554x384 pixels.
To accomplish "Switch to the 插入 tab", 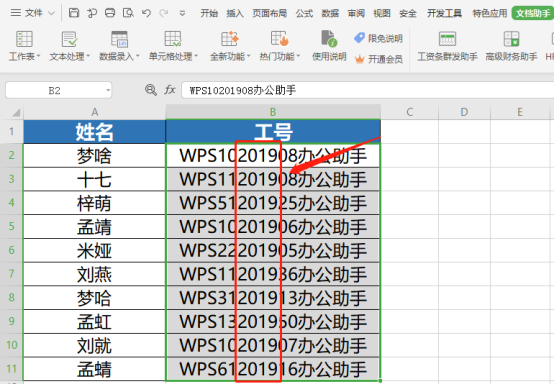I will [x=235, y=13].
